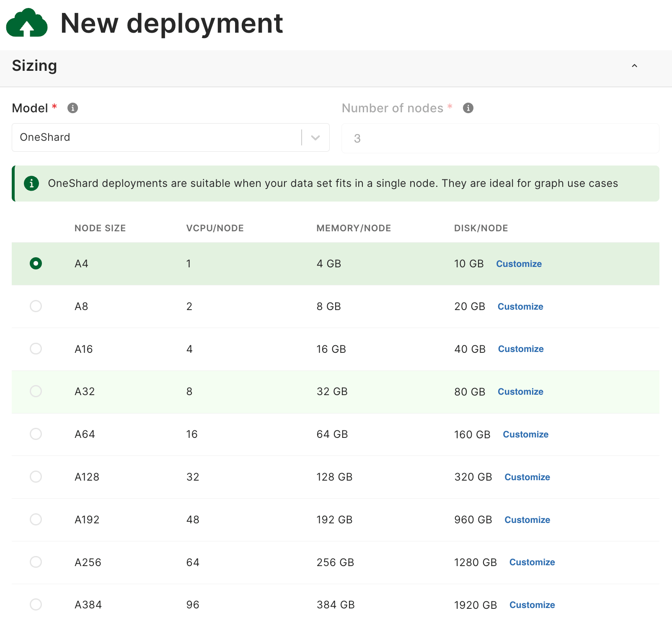
Task: Select the A16 node size radio button
Action: (36, 349)
